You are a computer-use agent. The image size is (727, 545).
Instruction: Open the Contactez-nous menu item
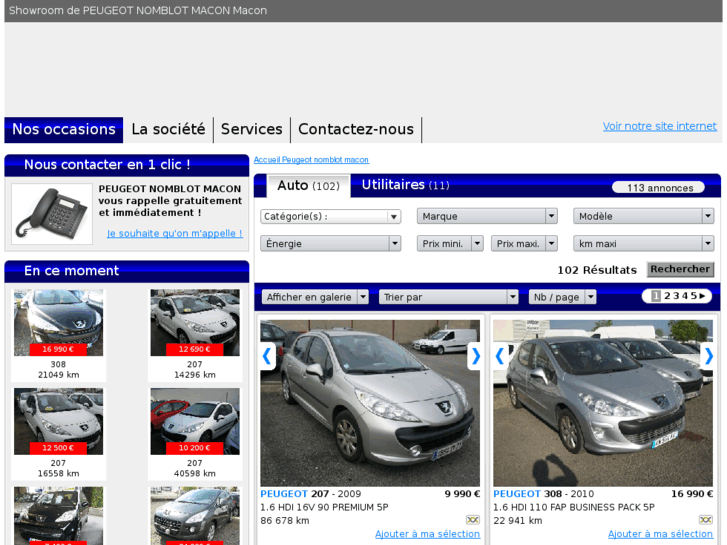[356, 129]
